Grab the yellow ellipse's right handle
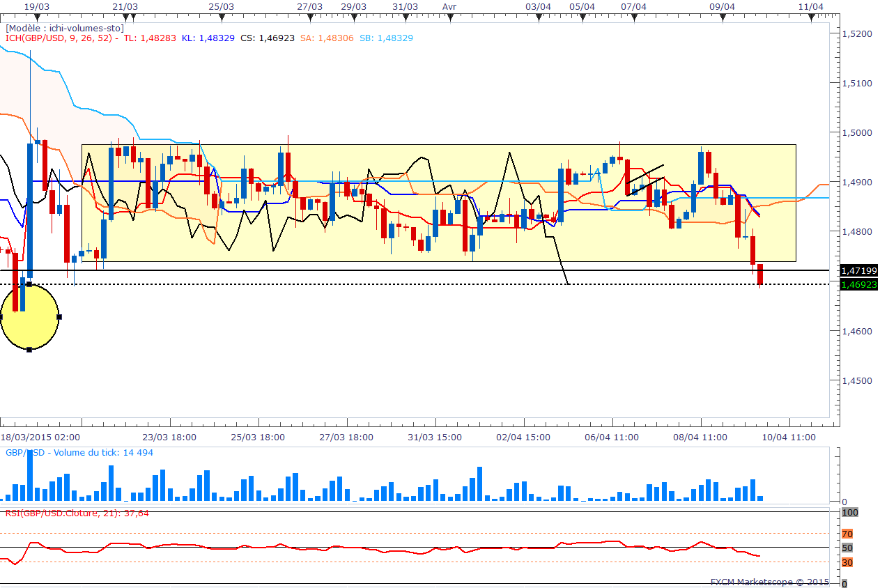This screenshot has height=588, width=880. 59,317
